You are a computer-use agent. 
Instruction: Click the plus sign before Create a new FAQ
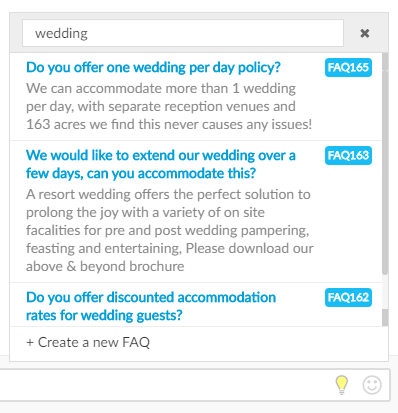30,343
